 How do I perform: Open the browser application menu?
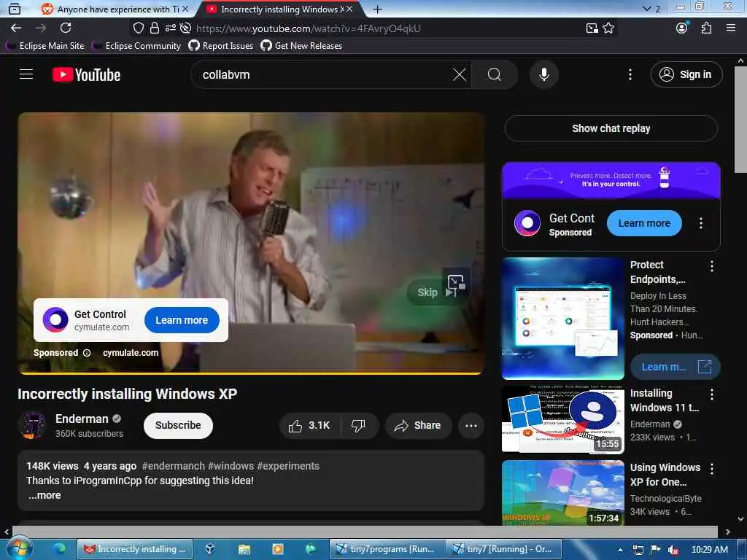click(731, 28)
